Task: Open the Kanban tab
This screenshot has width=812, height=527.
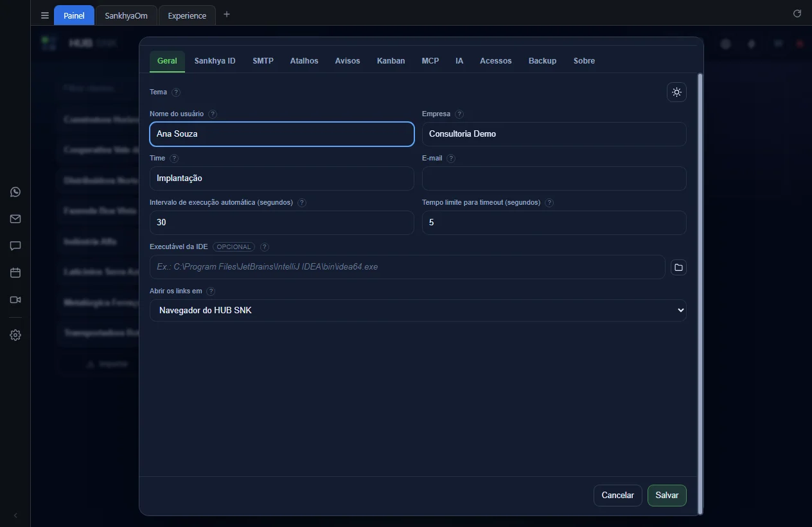Action: coord(391,61)
